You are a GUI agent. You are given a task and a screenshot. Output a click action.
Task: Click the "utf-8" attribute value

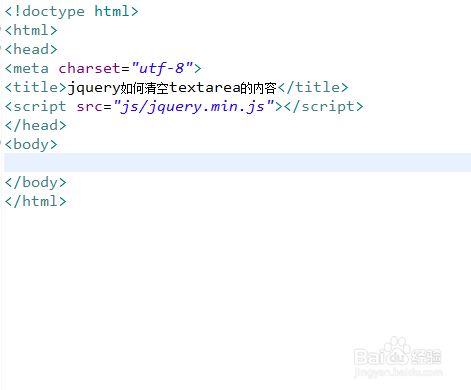pos(163,69)
